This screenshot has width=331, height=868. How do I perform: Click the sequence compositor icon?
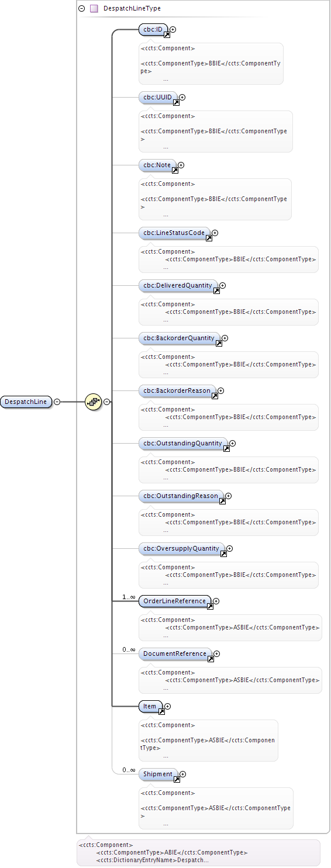click(x=94, y=402)
